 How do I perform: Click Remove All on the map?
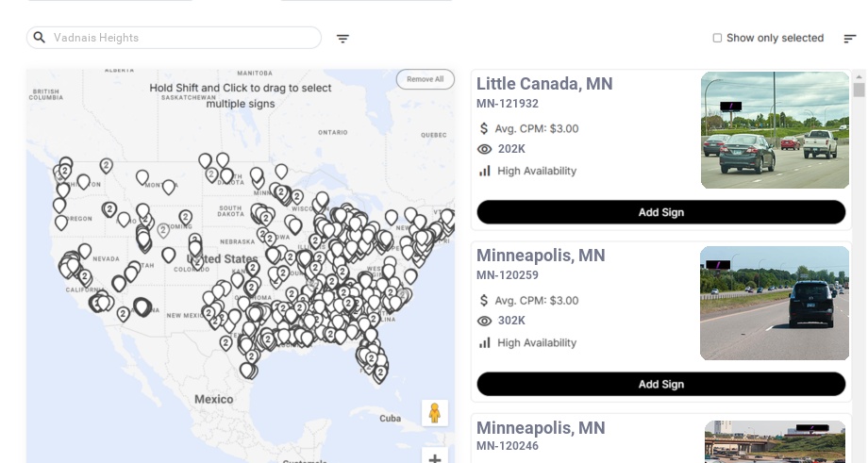(425, 79)
